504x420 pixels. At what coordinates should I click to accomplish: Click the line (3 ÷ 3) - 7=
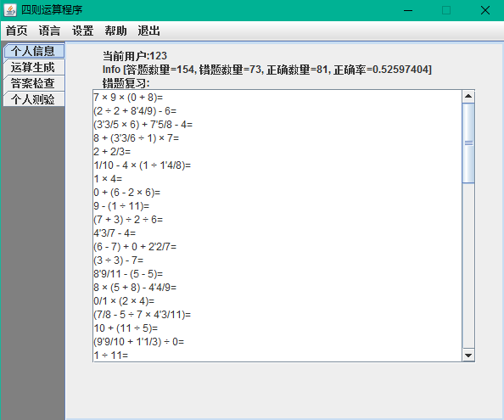tap(119, 260)
